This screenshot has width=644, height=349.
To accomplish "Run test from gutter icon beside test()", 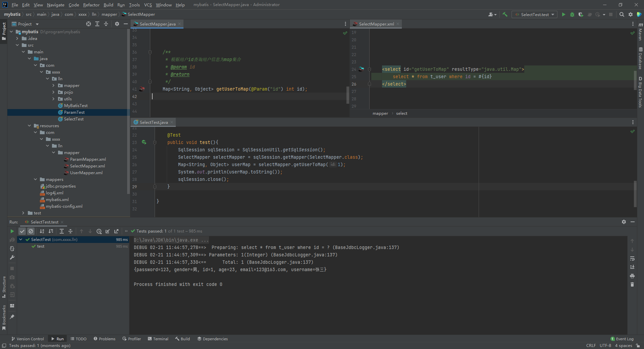I will pyautogui.click(x=144, y=142).
